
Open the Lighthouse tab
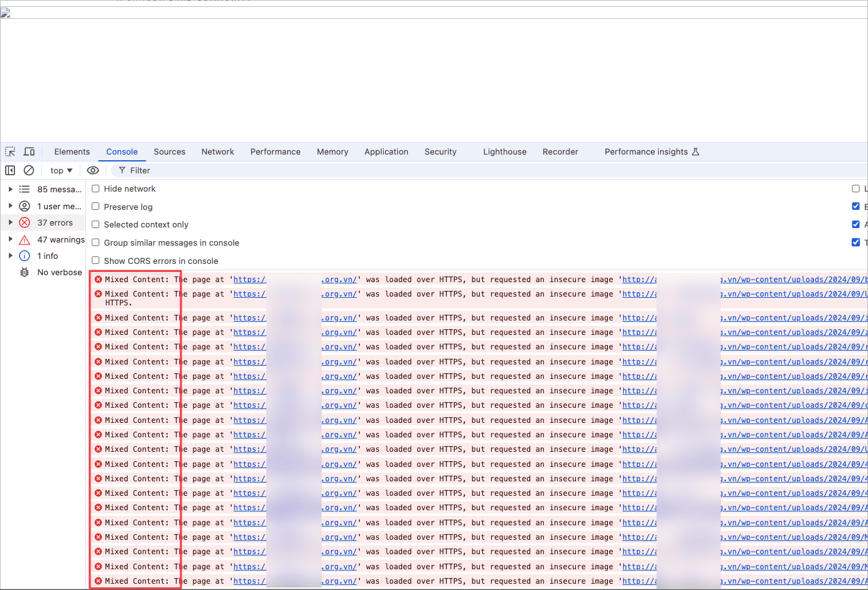point(504,151)
